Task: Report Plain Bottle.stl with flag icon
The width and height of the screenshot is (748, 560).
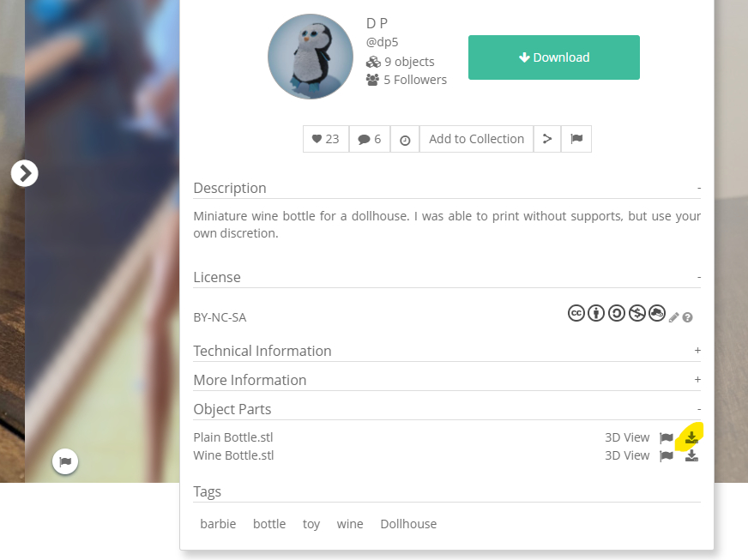Action: (666, 437)
